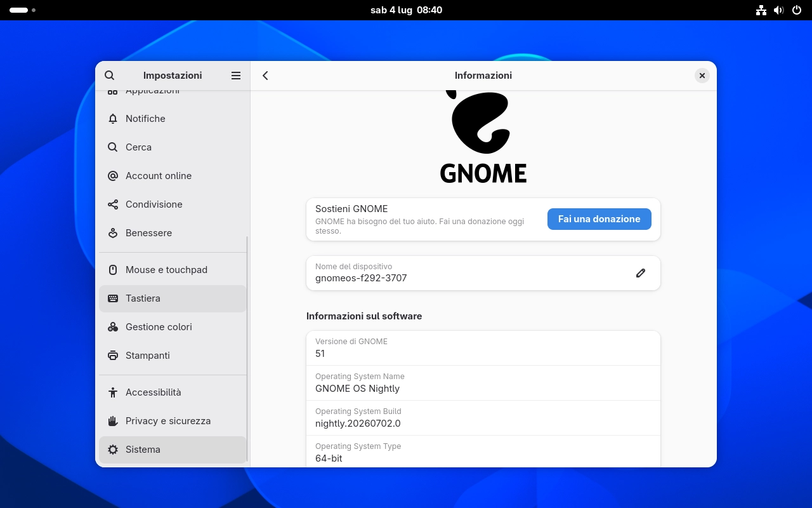Click the 64-bit system type value

click(x=329, y=458)
